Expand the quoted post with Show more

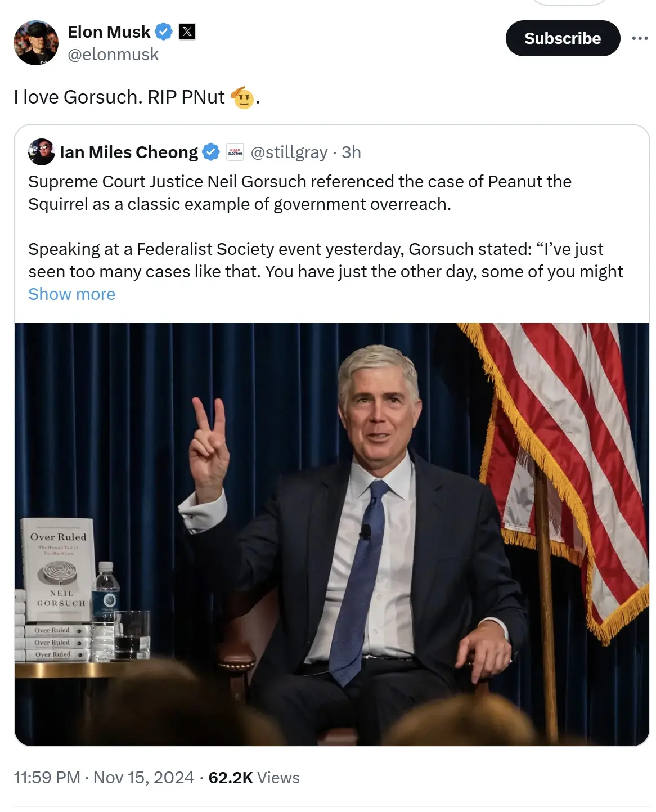tap(71, 294)
